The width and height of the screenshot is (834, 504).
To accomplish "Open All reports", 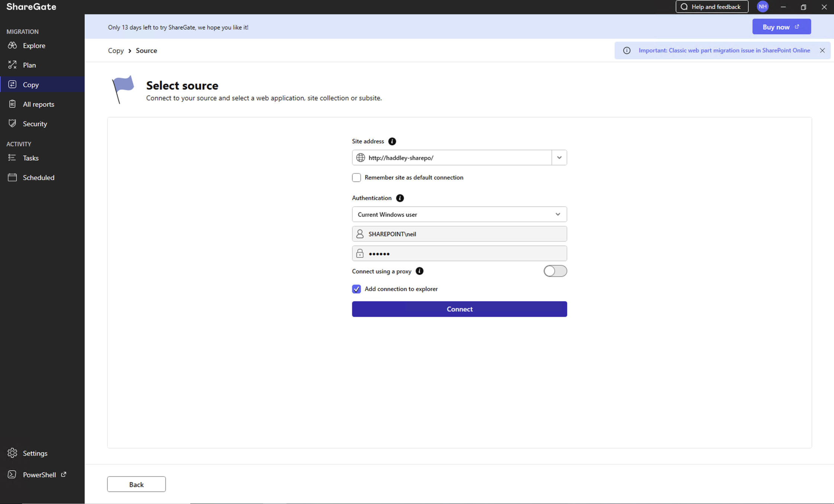I will tap(42, 104).
